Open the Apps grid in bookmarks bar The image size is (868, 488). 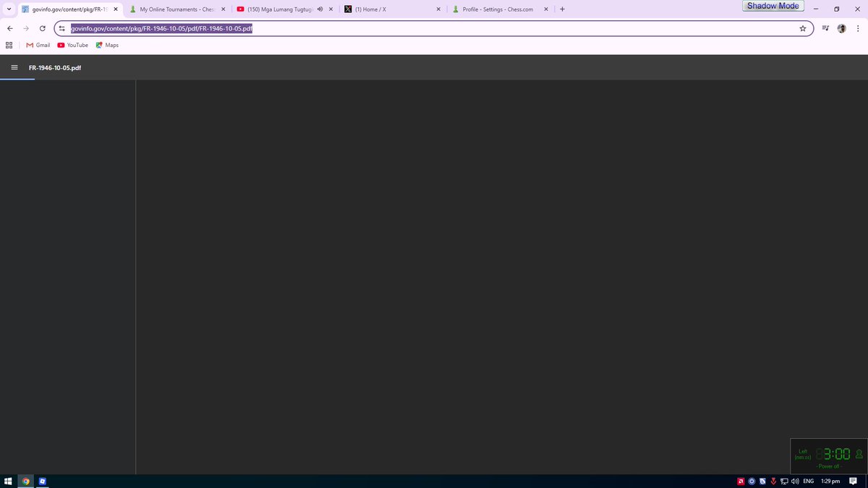point(9,45)
